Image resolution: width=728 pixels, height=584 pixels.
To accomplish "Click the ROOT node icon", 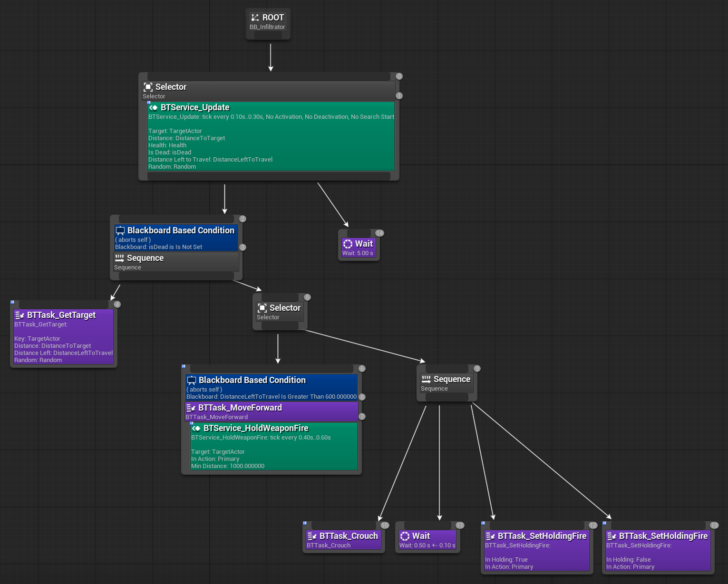I will click(x=255, y=18).
